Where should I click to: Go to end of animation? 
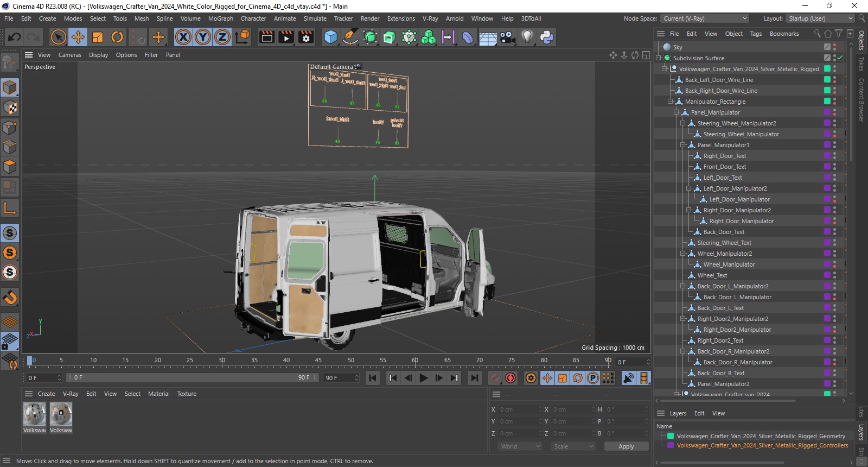[475, 378]
